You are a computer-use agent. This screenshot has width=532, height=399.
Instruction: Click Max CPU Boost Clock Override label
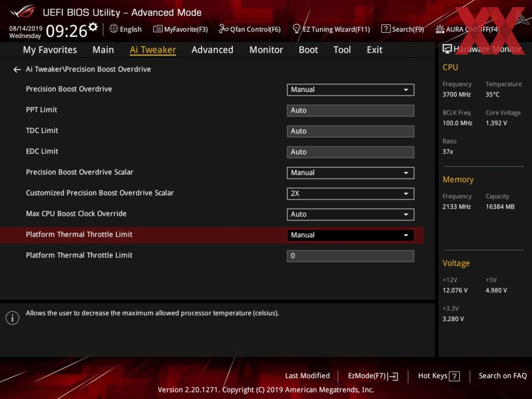click(76, 214)
